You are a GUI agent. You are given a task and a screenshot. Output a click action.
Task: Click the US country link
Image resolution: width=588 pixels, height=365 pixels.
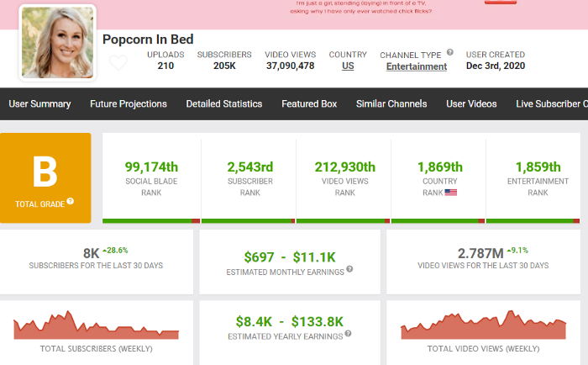click(x=347, y=66)
